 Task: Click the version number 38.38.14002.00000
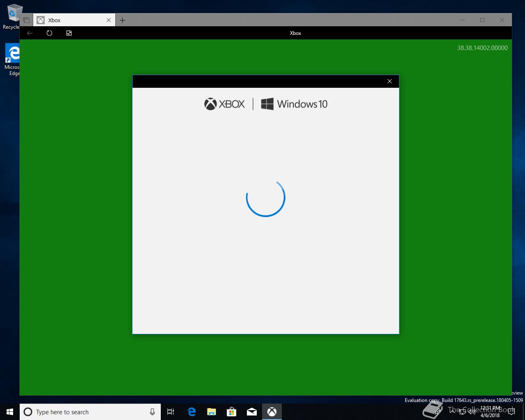tap(482, 48)
